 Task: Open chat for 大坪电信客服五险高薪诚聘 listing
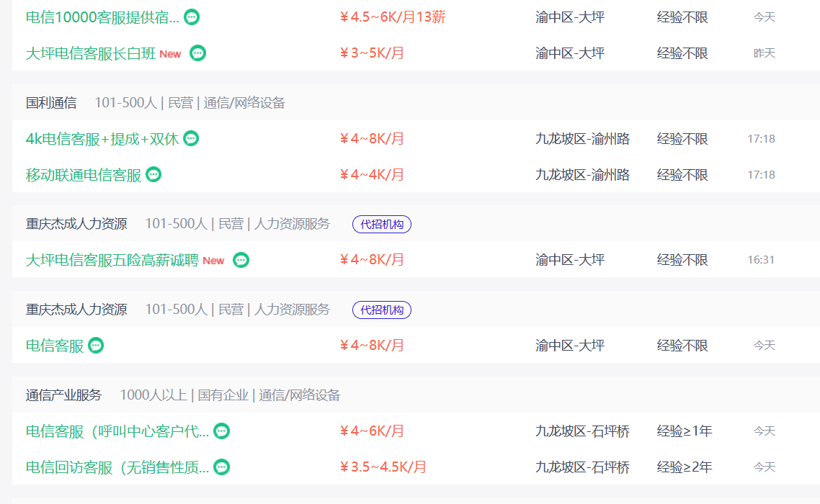[x=241, y=260]
